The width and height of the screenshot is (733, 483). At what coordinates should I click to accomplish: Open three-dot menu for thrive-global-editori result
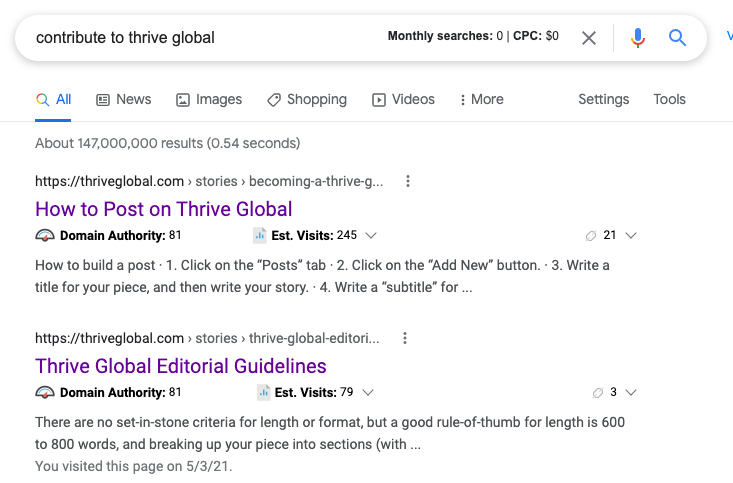(405, 339)
